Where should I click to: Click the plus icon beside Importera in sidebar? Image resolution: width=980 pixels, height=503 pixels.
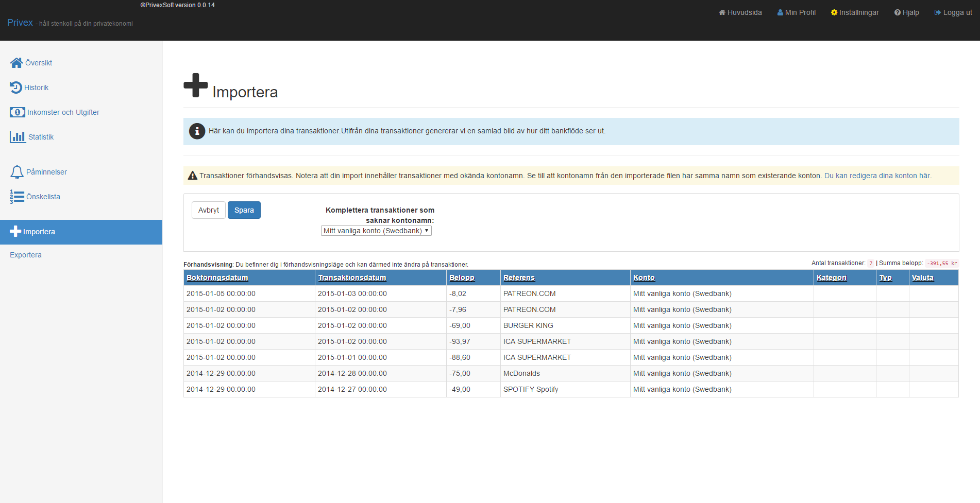15,232
